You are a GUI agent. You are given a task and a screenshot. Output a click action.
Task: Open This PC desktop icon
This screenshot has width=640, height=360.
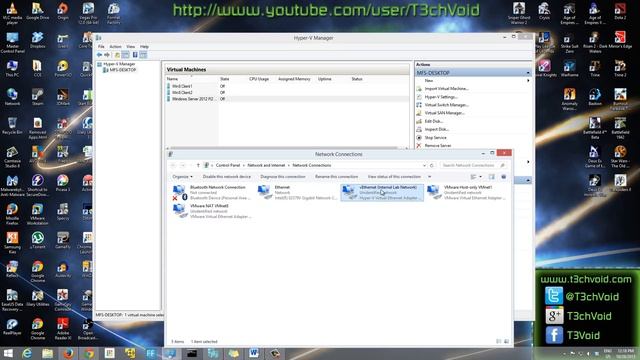(x=12, y=69)
